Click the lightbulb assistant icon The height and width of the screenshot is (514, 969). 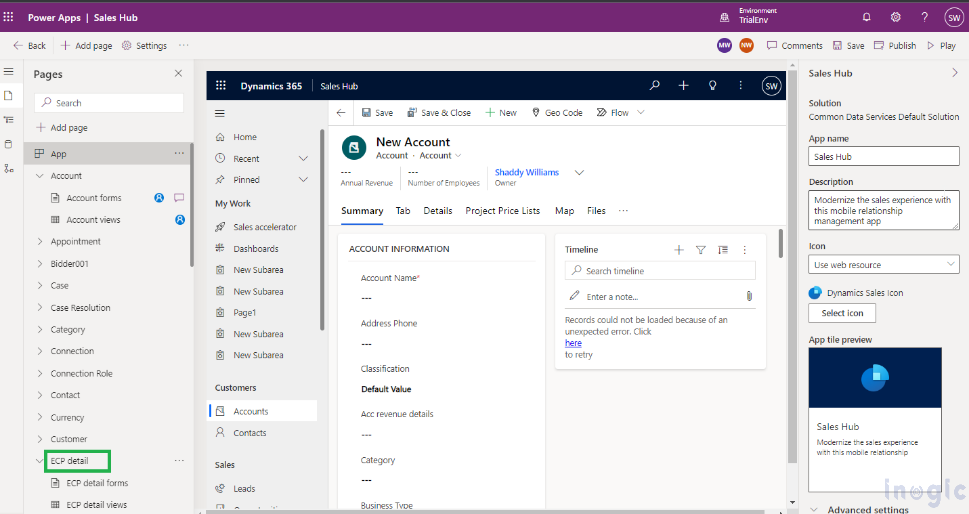point(713,86)
